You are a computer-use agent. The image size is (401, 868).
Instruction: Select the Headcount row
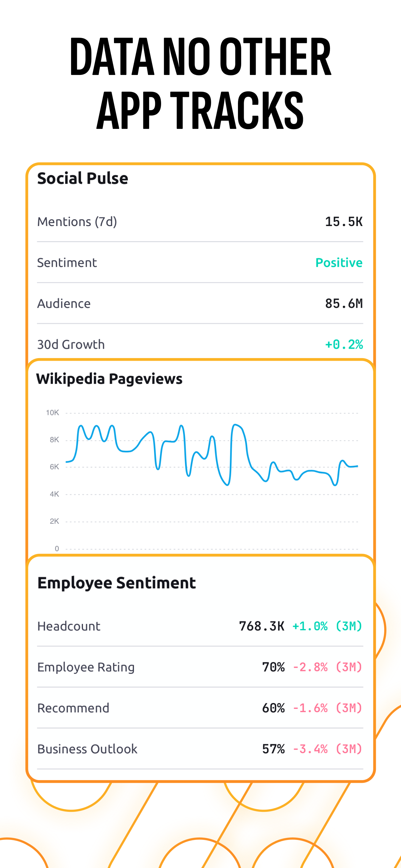click(200, 626)
